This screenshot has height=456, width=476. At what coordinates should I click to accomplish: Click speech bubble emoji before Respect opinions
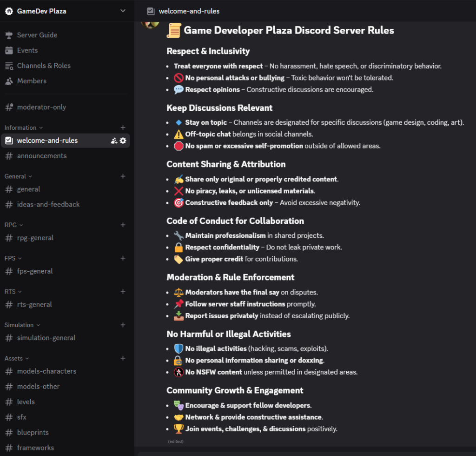coord(178,90)
